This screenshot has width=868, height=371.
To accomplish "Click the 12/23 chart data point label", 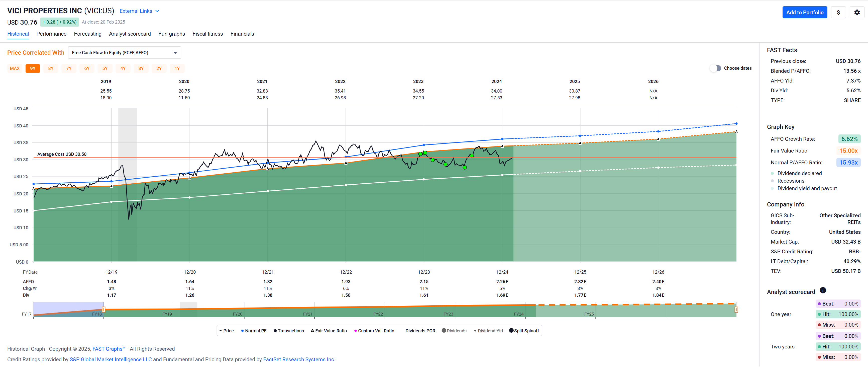I will click(x=424, y=272).
